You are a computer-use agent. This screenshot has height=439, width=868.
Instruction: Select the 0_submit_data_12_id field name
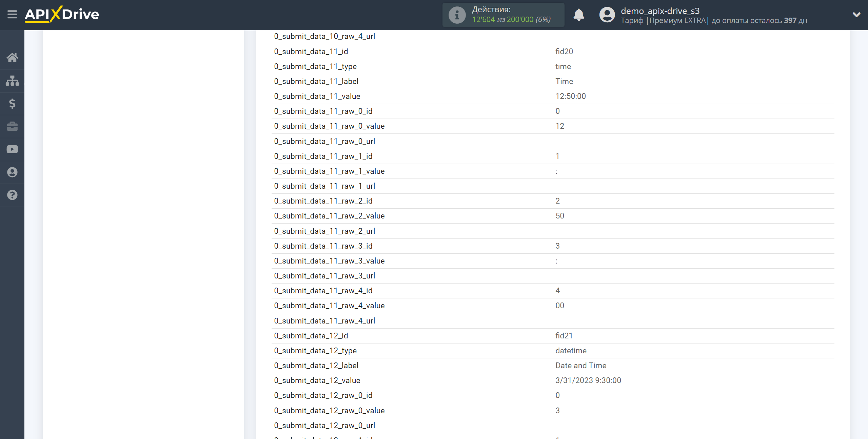(311, 336)
